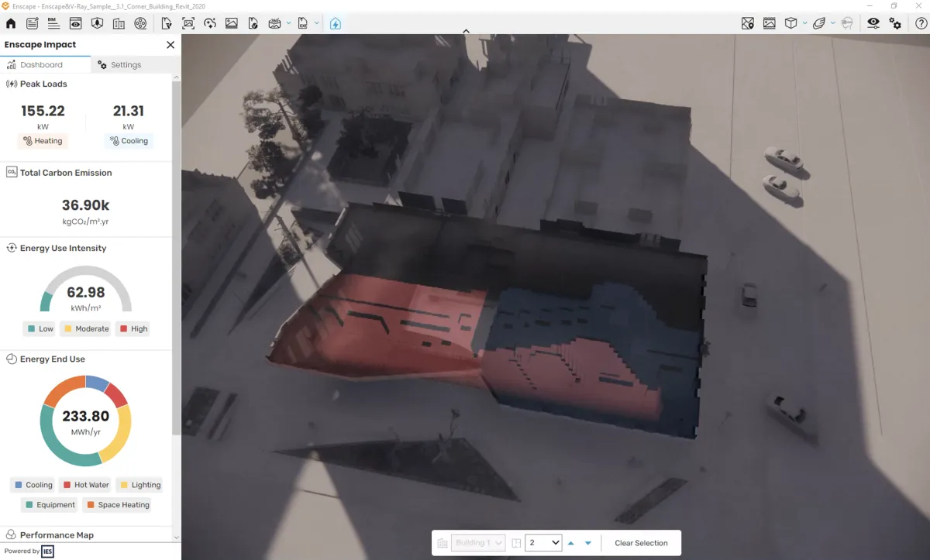Toggle the Enscape Impact energy icon

[x=335, y=23]
